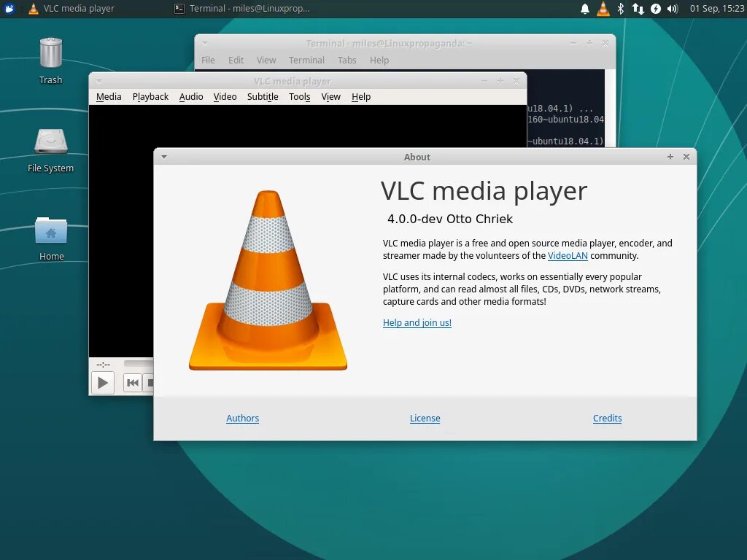Open the Playback menu in VLC
747x560 pixels.
tap(150, 97)
